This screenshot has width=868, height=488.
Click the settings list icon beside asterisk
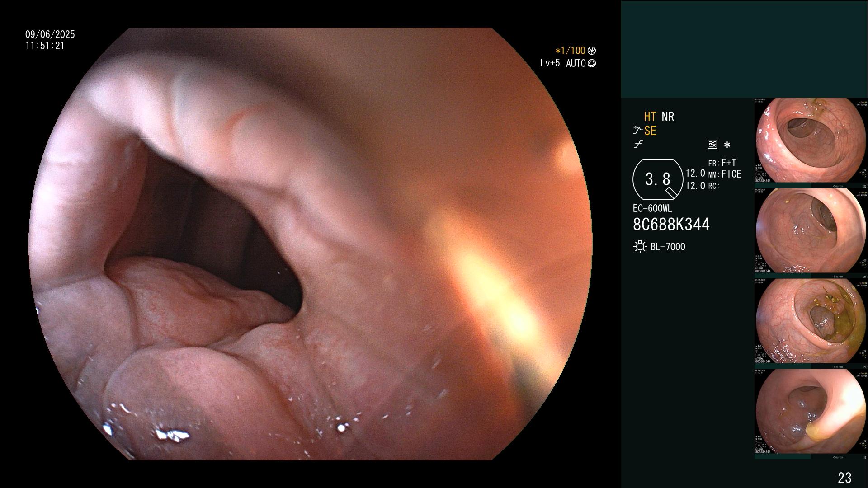[x=712, y=144]
